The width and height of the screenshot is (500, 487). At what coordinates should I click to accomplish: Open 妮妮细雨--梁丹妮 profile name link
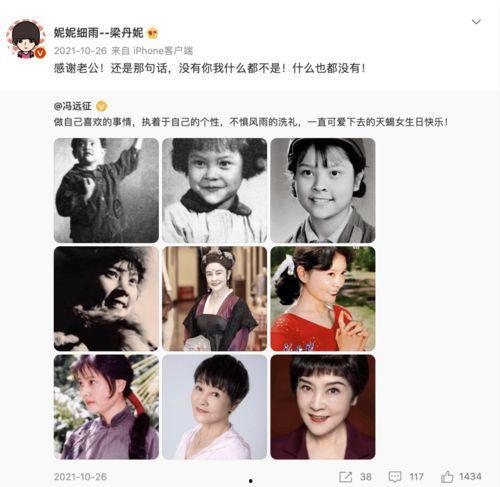(x=98, y=33)
